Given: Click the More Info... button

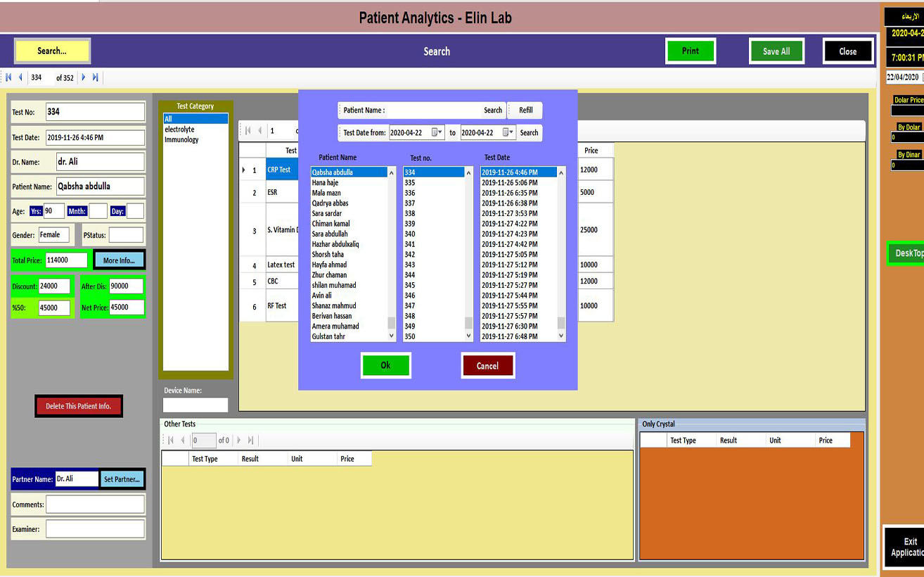Looking at the screenshot, I should (119, 260).
